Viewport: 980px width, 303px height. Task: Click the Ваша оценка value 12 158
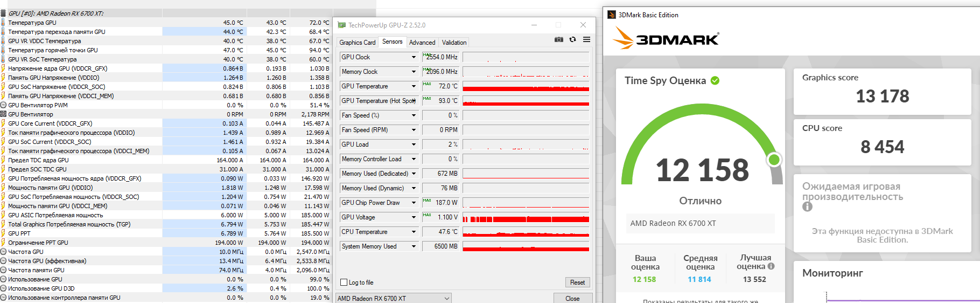(x=645, y=279)
